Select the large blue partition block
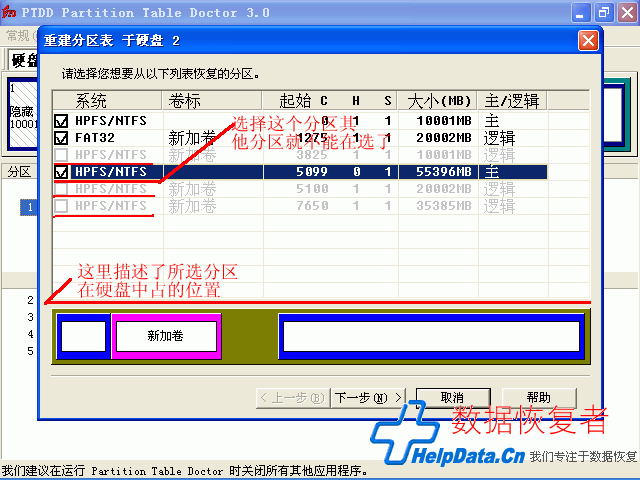This screenshot has width=640, height=480. (x=431, y=336)
